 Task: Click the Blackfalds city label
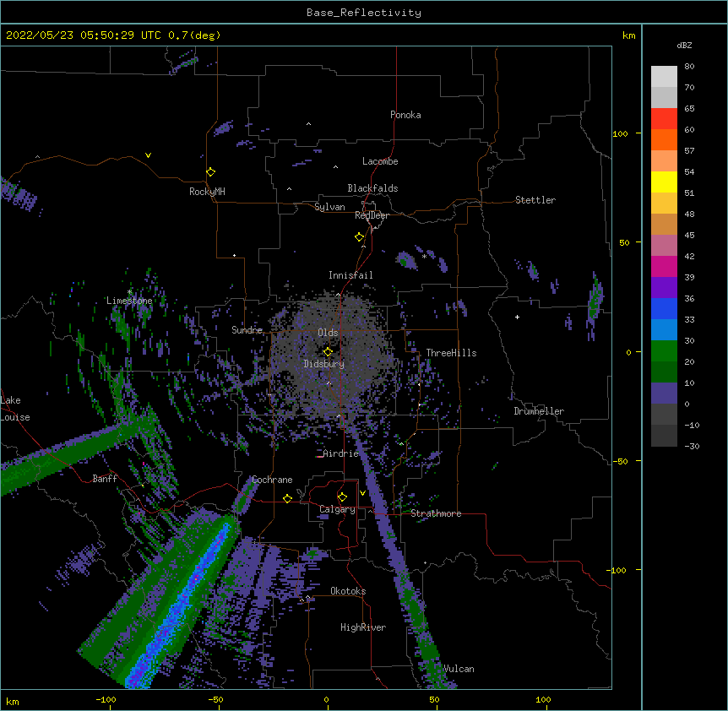372,188
